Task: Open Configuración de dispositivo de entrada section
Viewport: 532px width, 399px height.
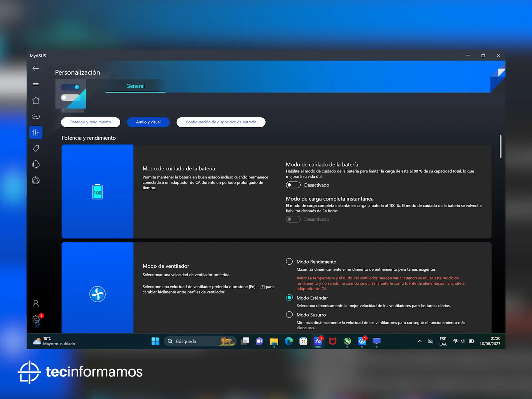Action: point(221,122)
